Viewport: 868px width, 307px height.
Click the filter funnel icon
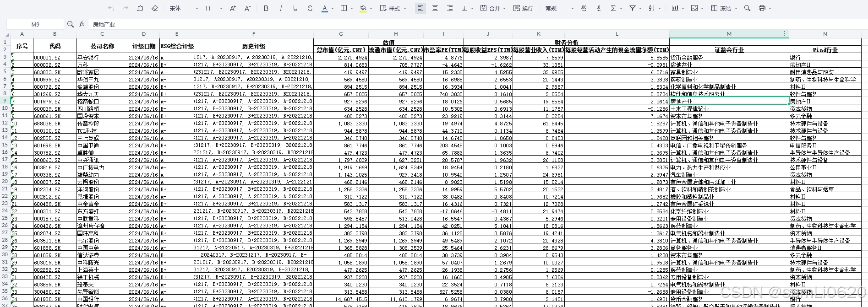coord(633,8)
